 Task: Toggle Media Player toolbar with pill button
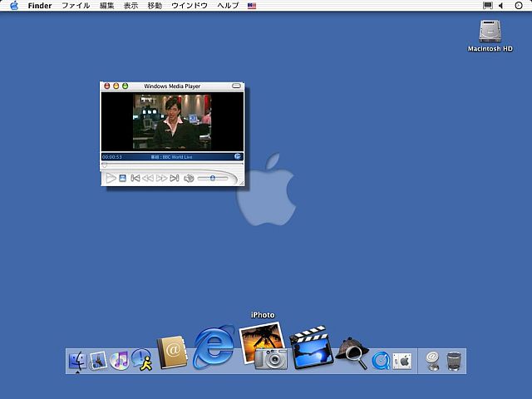237,86
